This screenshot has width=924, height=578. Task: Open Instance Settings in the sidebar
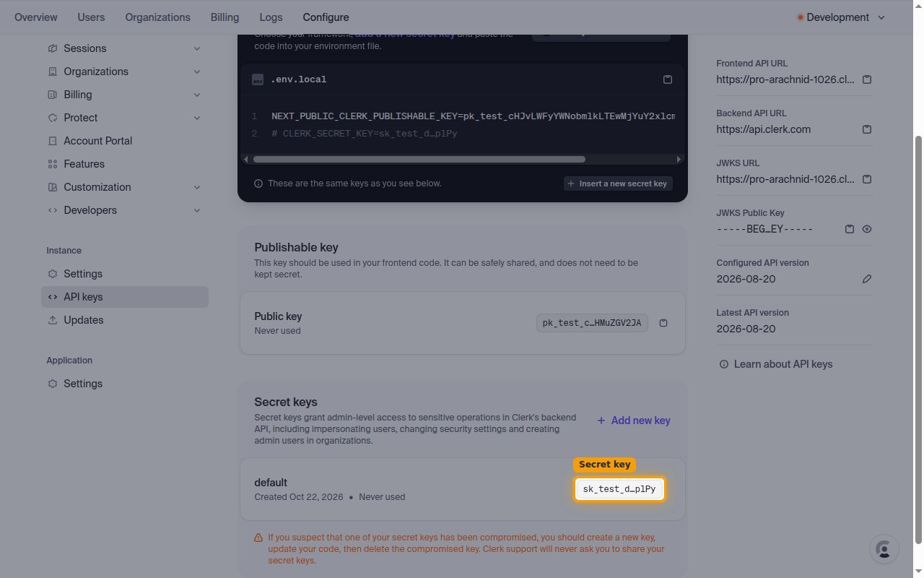[125, 274]
